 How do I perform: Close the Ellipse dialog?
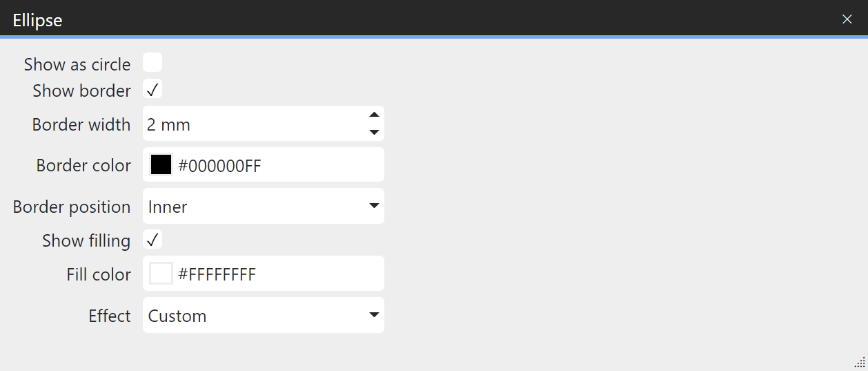coord(847,19)
